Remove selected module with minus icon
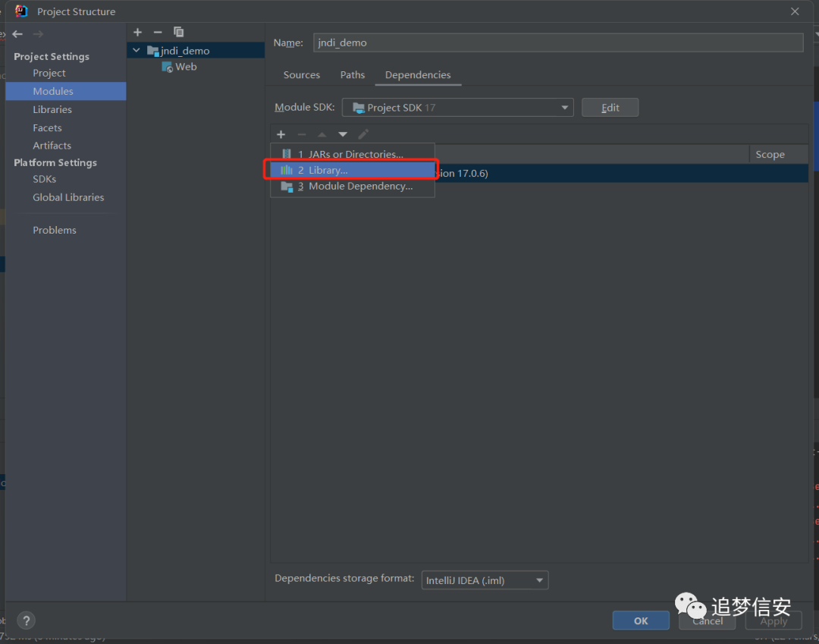 [158, 33]
